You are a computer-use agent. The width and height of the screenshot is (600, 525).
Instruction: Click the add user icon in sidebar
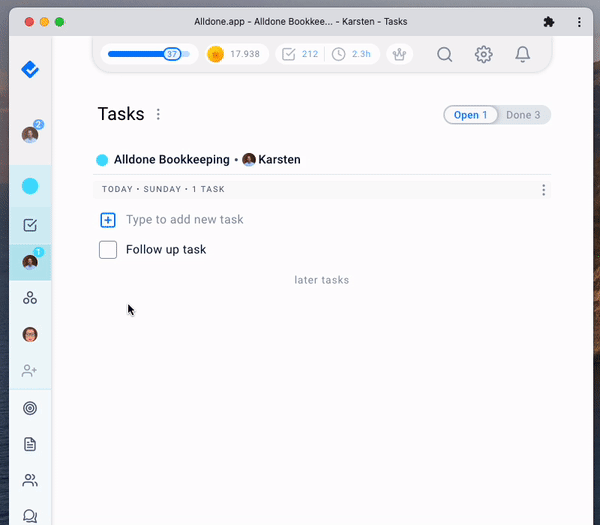click(29, 370)
